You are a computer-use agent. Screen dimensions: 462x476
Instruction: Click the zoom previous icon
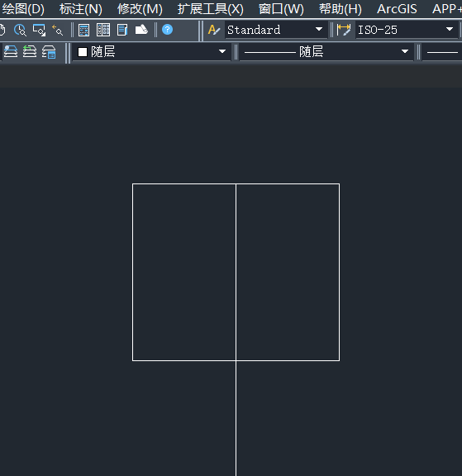pyautogui.click(x=58, y=30)
